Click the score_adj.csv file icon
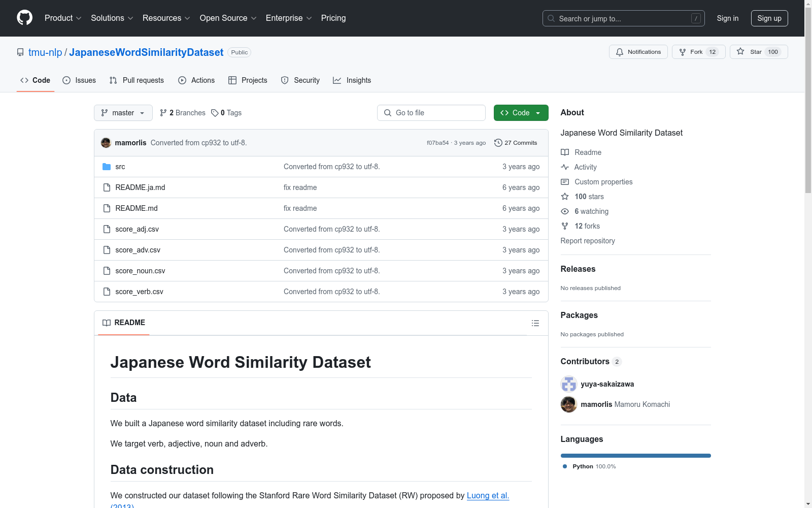812x508 pixels. coord(107,229)
